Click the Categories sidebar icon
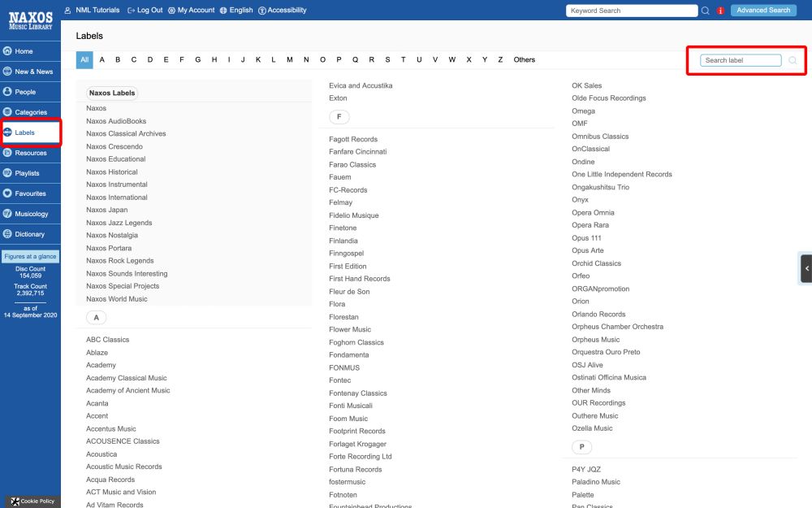The width and height of the screenshot is (812, 508). coord(7,111)
